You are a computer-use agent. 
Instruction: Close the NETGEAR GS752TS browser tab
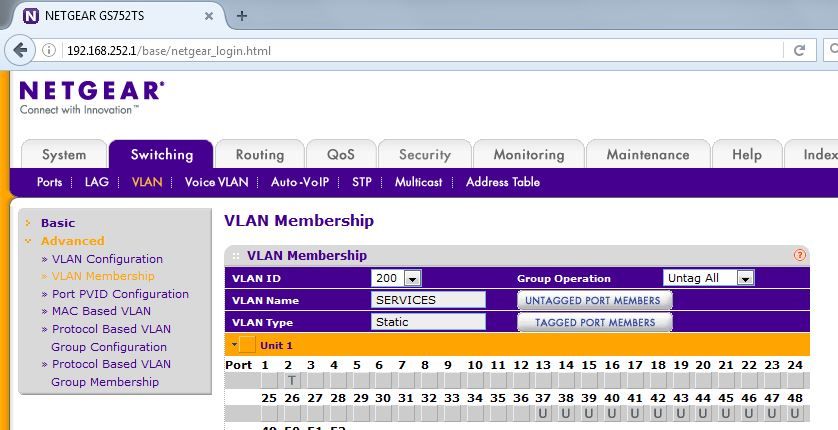[209, 16]
